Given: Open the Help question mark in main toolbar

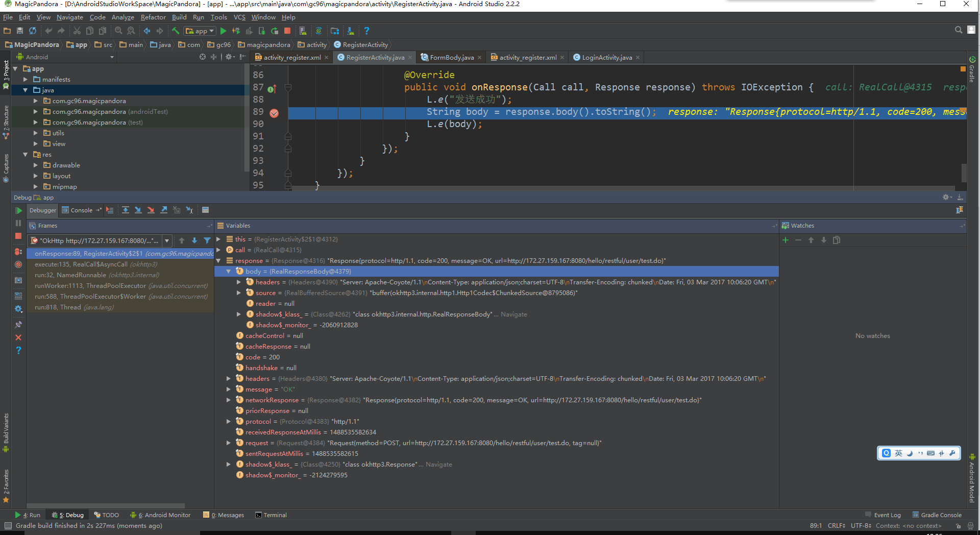Looking at the screenshot, I should point(366,31).
